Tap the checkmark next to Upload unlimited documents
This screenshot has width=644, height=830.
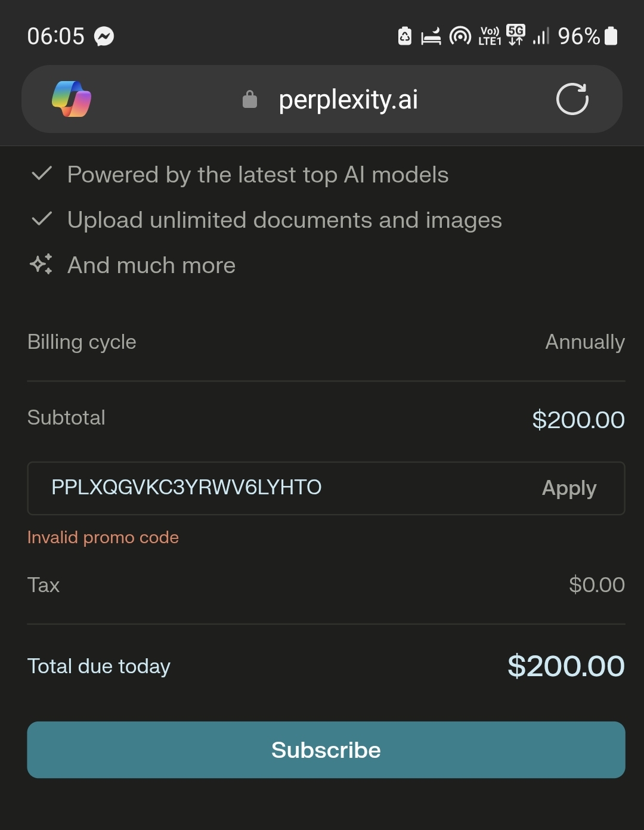click(42, 219)
